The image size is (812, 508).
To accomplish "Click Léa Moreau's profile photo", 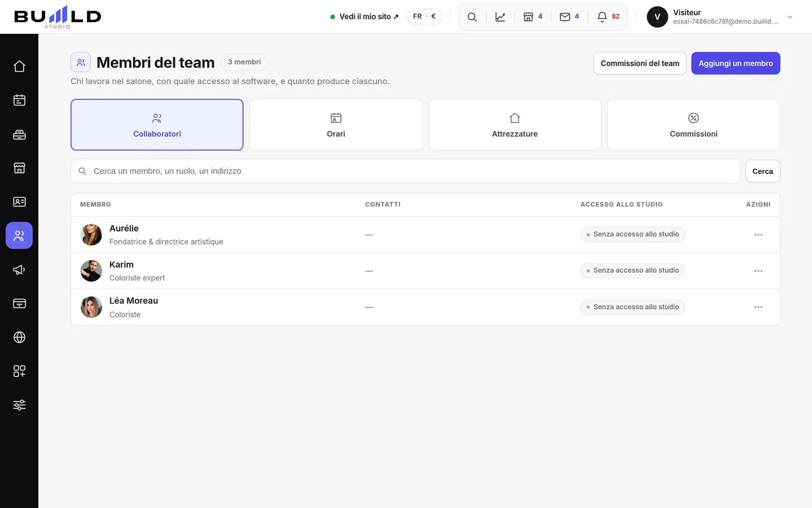I will click(91, 307).
